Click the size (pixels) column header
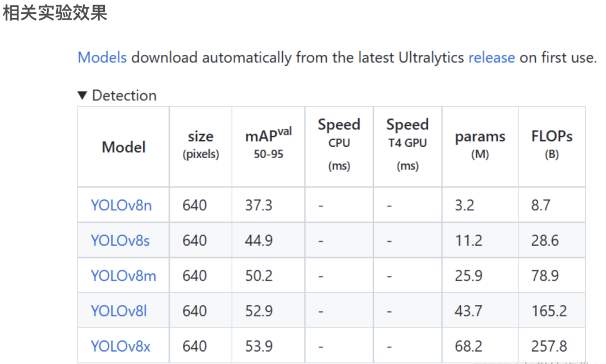This screenshot has width=606, height=364. click(x=201, y=145)
